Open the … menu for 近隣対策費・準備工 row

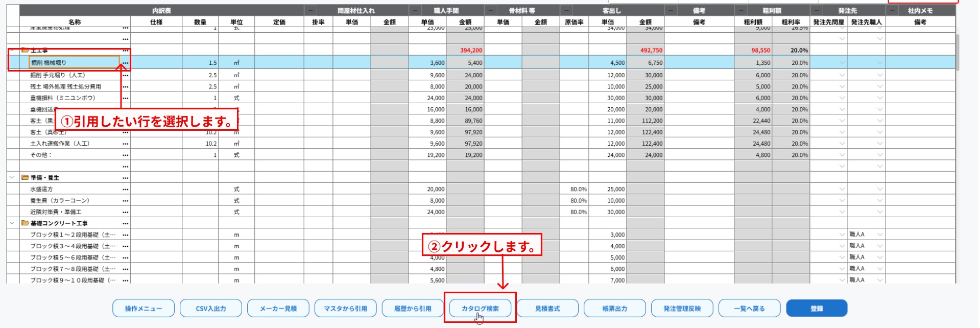126,212
